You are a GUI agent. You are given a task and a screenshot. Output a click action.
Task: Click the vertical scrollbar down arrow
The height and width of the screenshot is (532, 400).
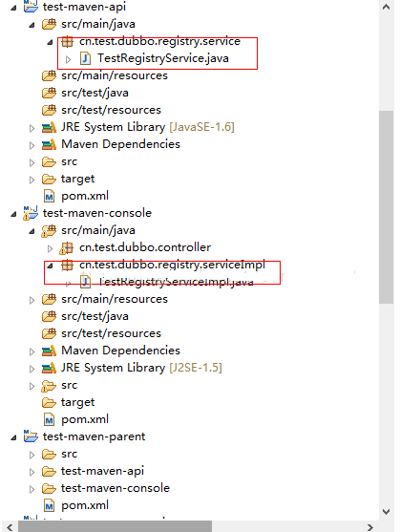tap(386, 512)
